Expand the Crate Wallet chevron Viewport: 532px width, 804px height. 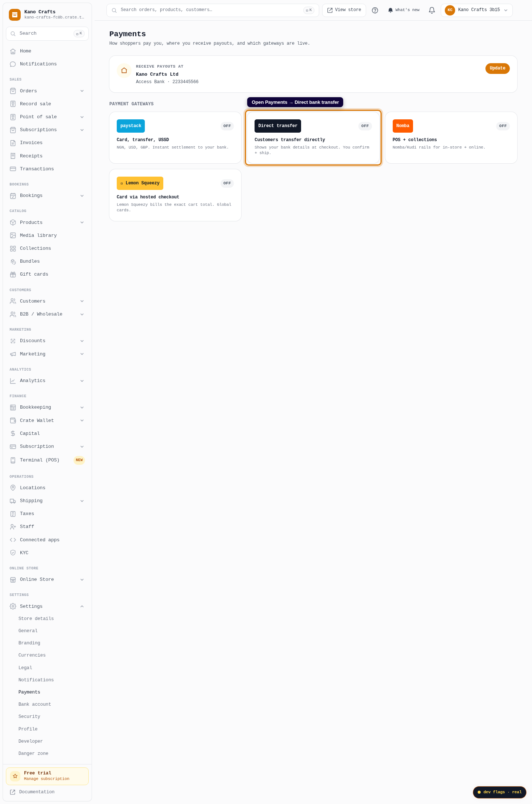coord(82,420)
